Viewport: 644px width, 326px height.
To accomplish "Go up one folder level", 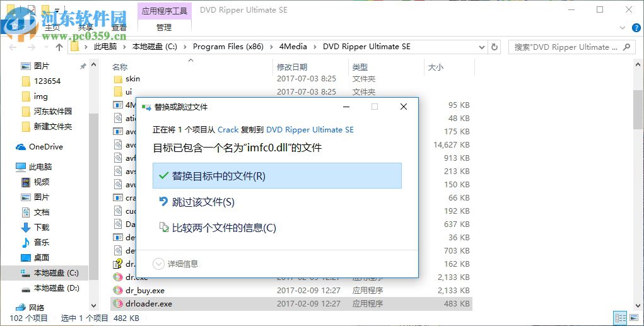I will coord(59,47).
